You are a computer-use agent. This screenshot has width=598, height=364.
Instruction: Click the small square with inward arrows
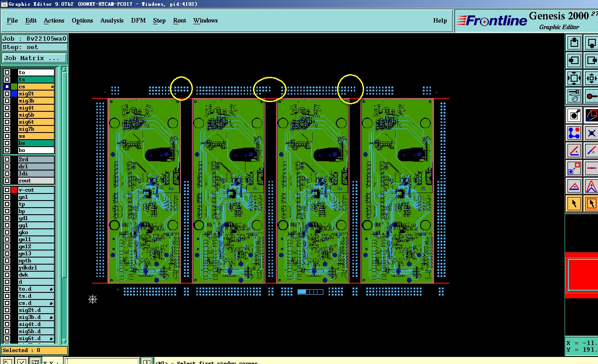pos(591,78)
